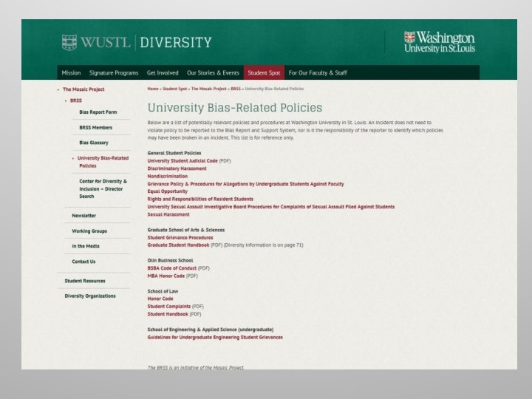Viewport: 532px width, 399px height.
Task: Open the Student Grievance Procedures link
Action: tap(180, 237)
